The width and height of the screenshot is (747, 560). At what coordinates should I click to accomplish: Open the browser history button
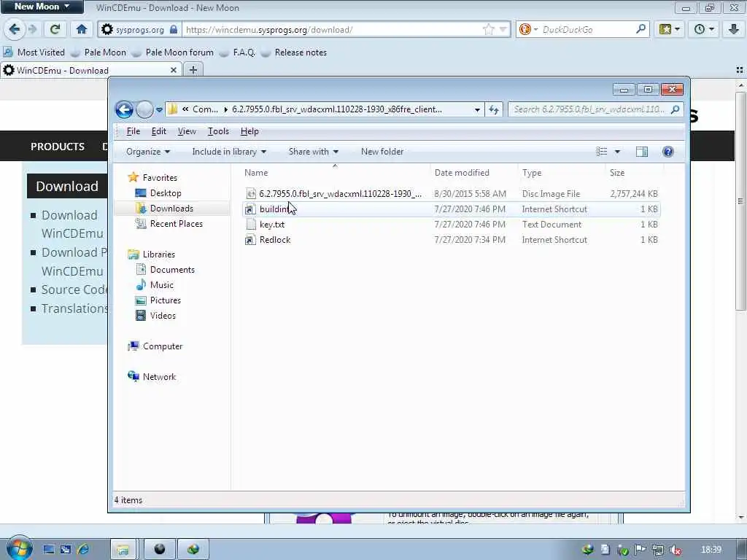click(x=704, y=29)
